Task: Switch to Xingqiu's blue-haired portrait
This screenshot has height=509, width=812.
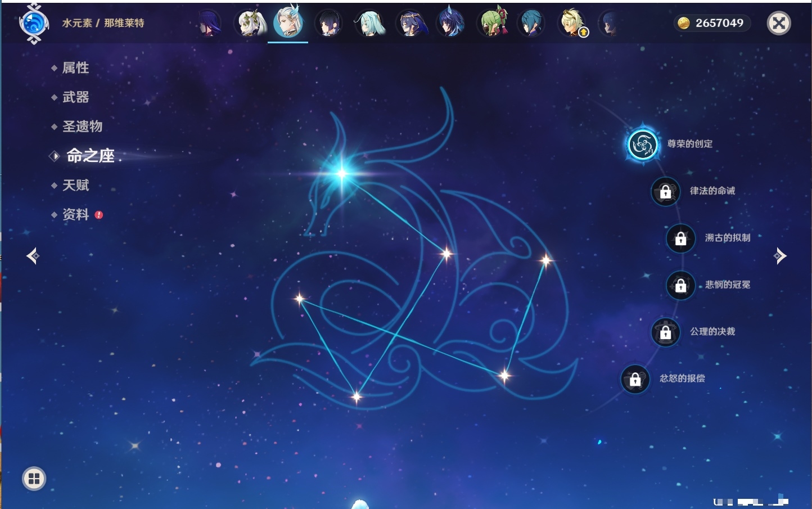Action: coord(531,24)
